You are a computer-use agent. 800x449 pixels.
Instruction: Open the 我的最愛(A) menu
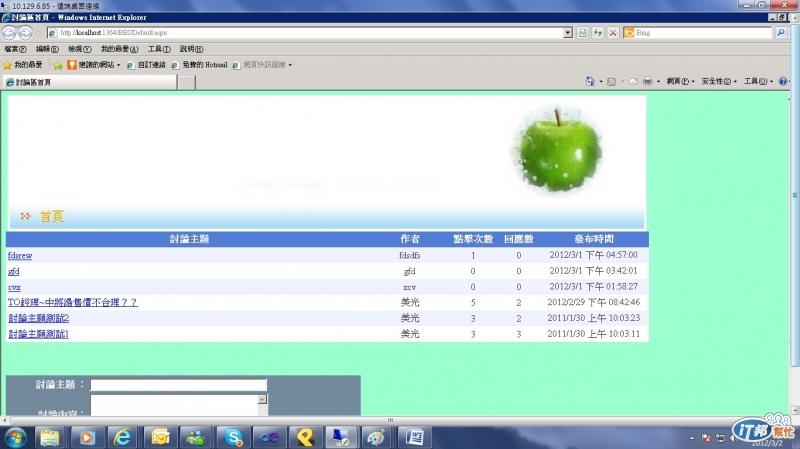119,49
